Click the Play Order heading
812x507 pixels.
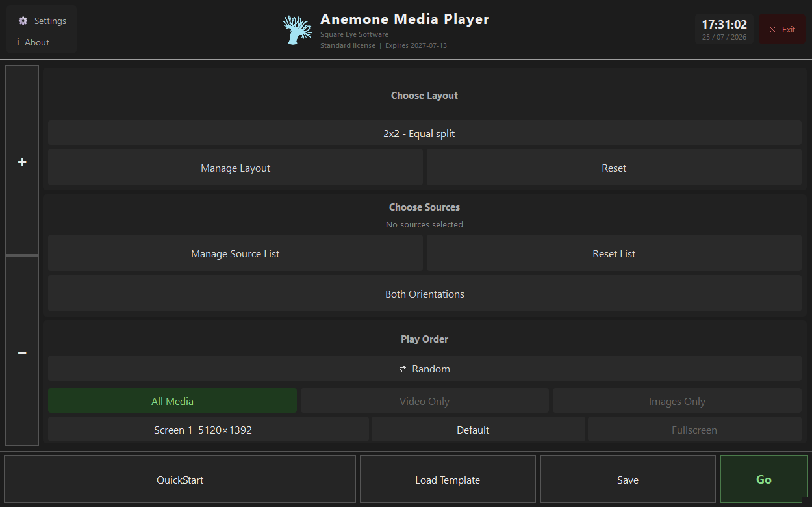click(x=424, y=339)
